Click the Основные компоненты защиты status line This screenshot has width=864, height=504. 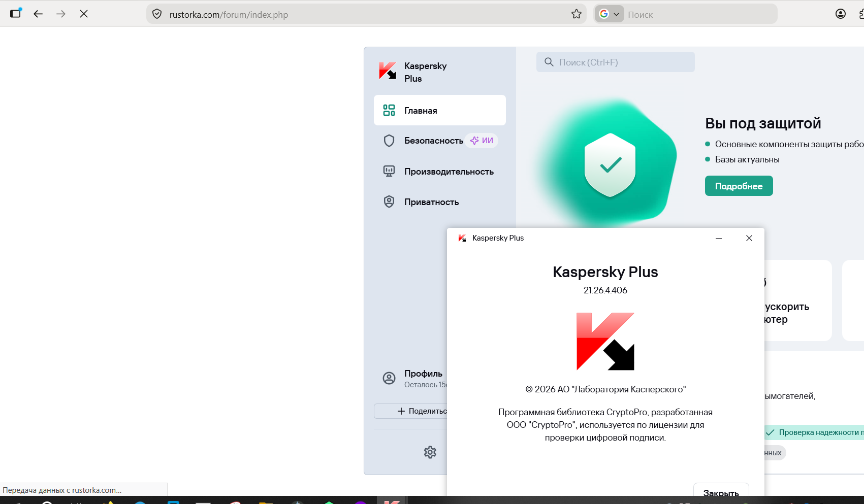pyautogui.click(x=789, y=144)
